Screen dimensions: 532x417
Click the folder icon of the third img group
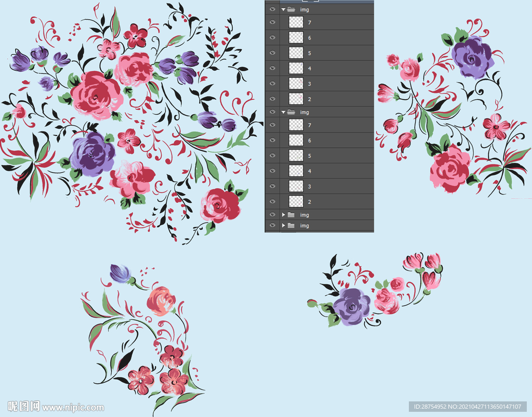coord(291,215)
